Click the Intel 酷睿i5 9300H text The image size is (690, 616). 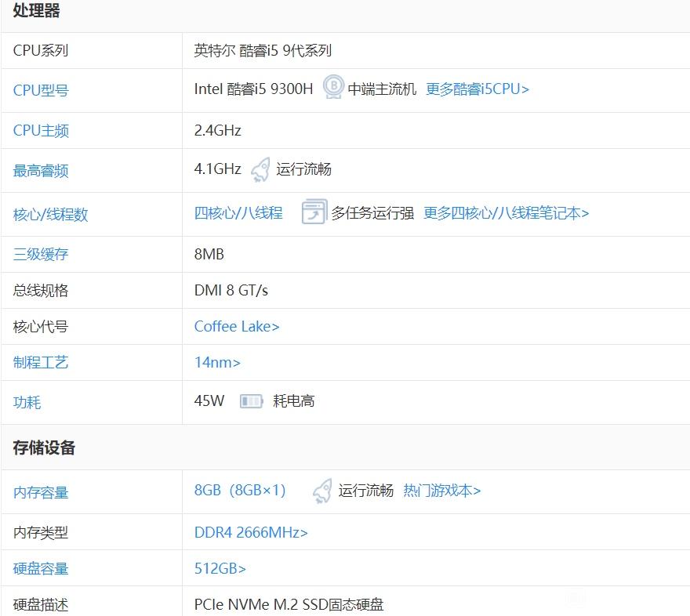253,89
